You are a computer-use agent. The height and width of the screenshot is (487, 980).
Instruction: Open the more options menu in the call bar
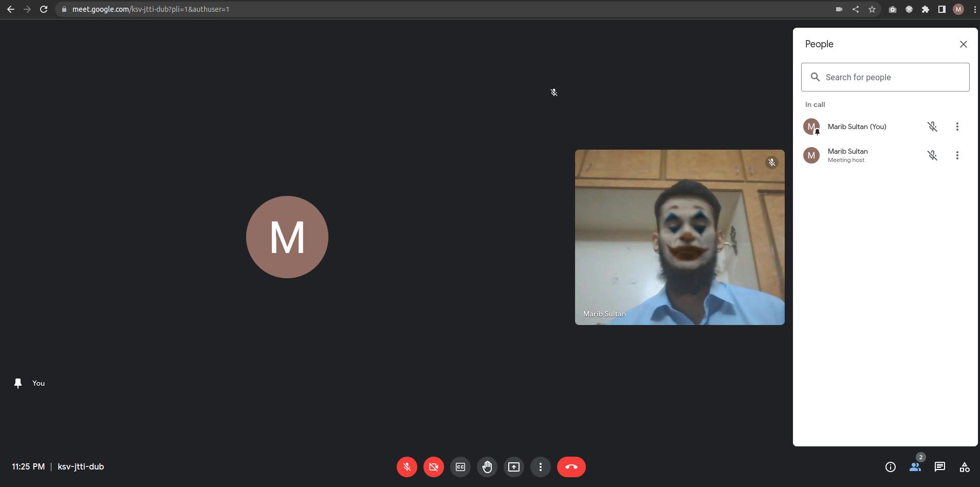click(x=540, y=467)
